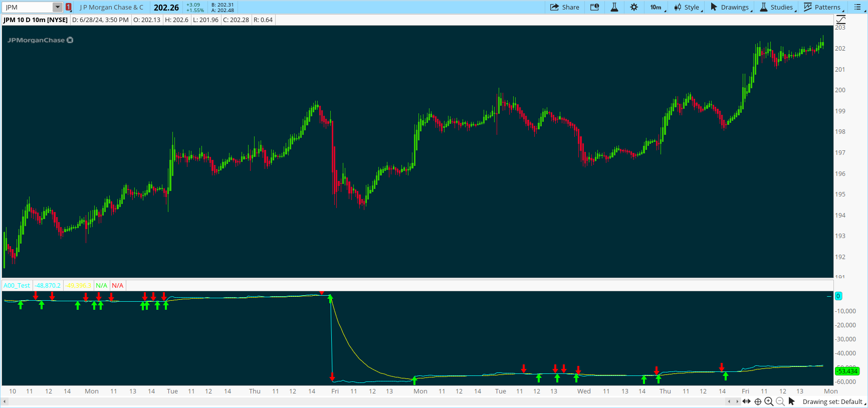Open the Studies menu
The width and height of the screenshot is (868, 408).
(778, 7)
